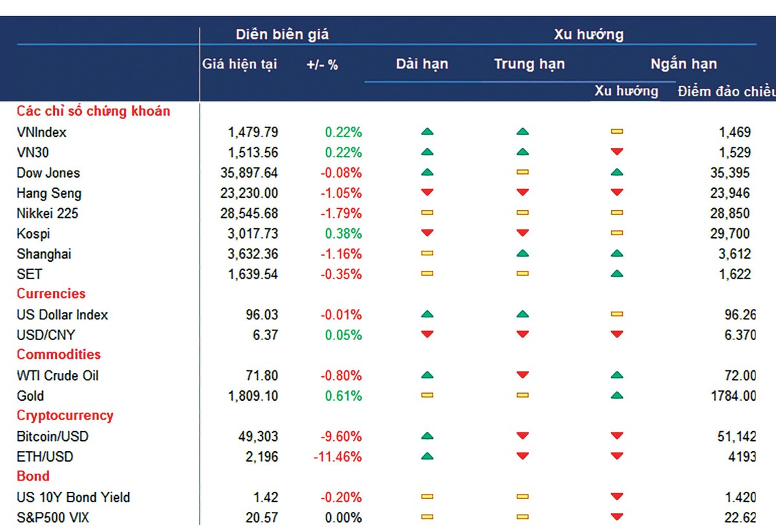Click VN30 short-term red down arrow
This screenshot has width=776, height=532.
(x=617, y=153)
